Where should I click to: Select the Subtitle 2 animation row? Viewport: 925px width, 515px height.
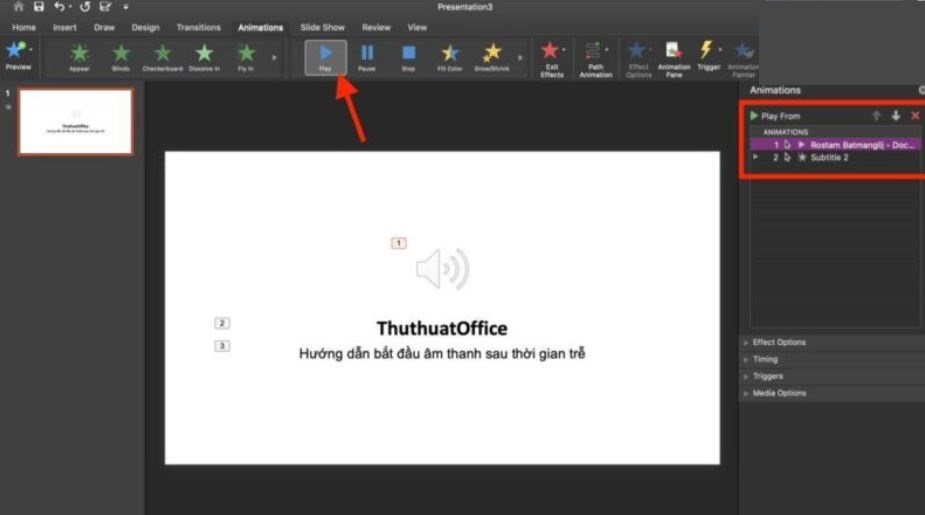pos(835,158)
